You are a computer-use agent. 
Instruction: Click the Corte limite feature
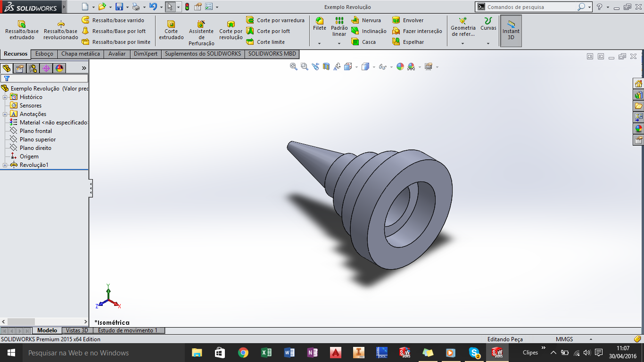[x=265, y=42]
